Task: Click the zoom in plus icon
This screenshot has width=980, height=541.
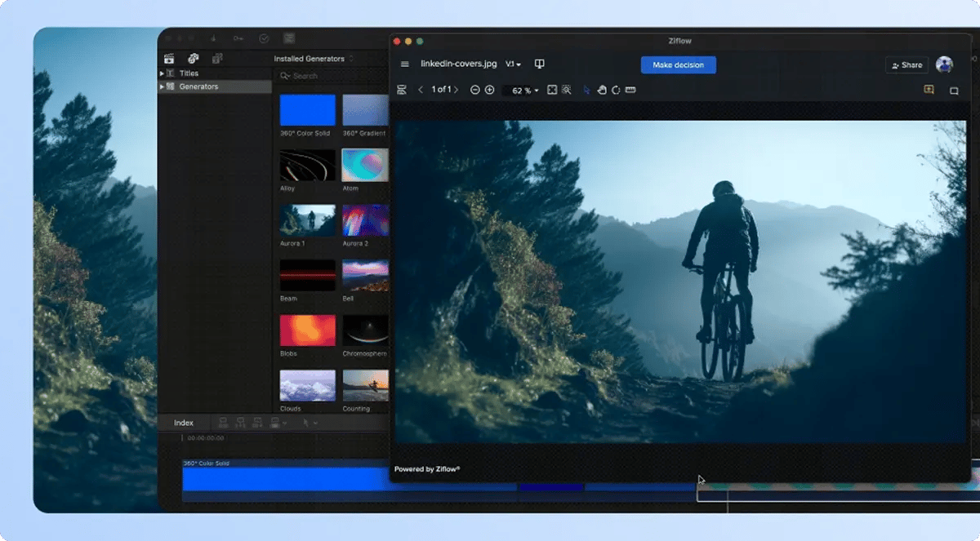Action: (489, 90)
